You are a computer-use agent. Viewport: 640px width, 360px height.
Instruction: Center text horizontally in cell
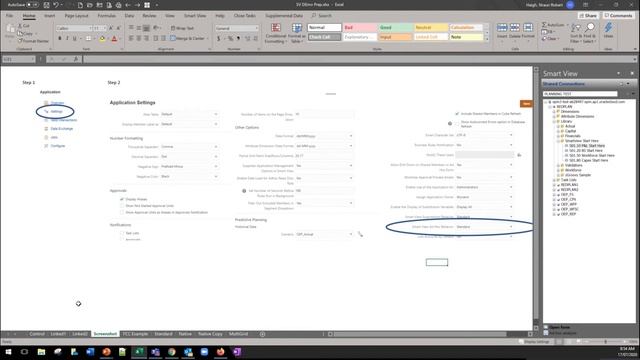coord(139,38)
